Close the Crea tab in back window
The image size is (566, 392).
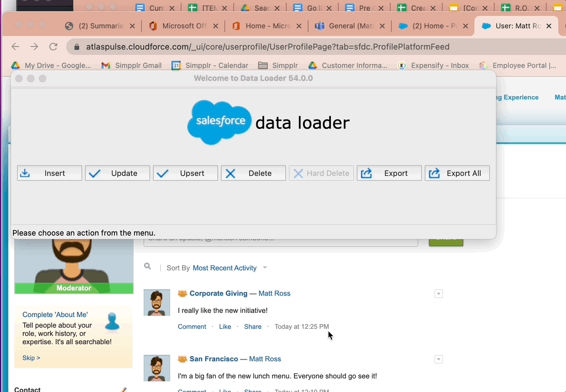(x=433, y=8)
